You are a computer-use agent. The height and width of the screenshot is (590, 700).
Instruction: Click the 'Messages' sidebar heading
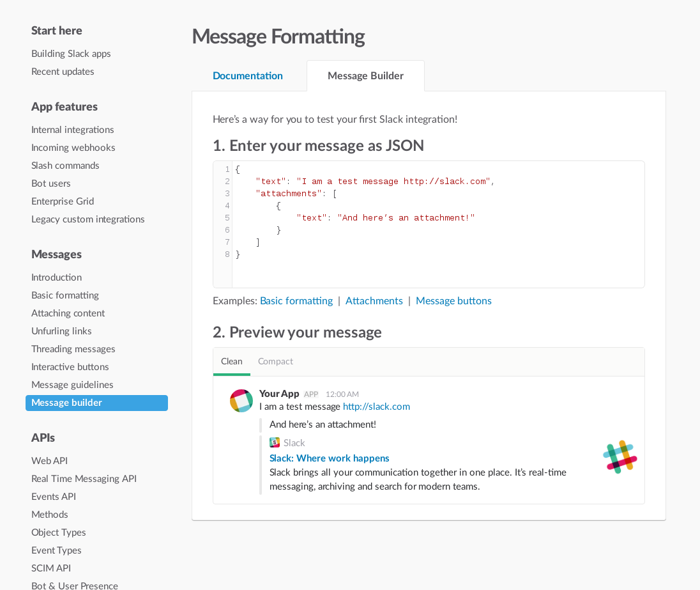coord(56,254)
